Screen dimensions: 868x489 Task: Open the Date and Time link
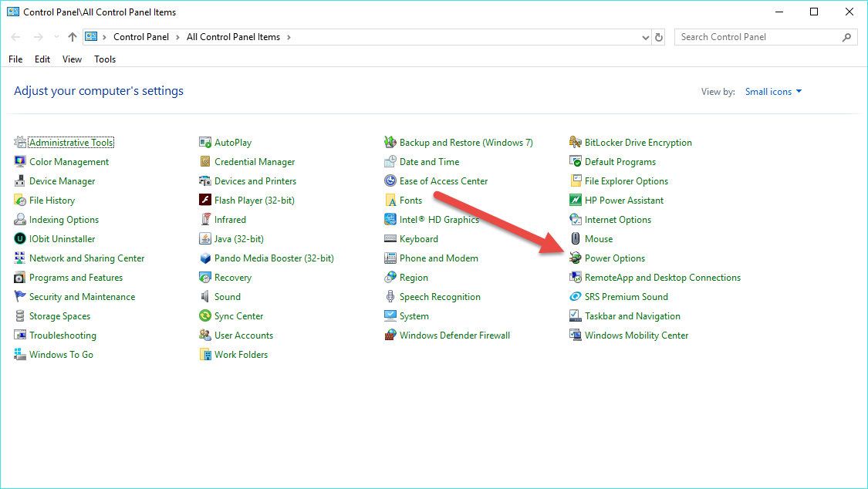pyautogui.click(x=429, y=161)
